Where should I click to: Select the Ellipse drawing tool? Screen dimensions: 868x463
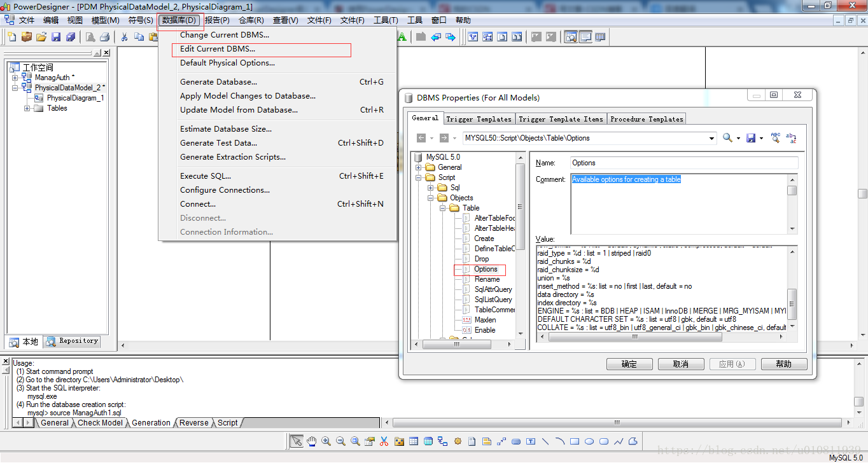click(589, 441)
